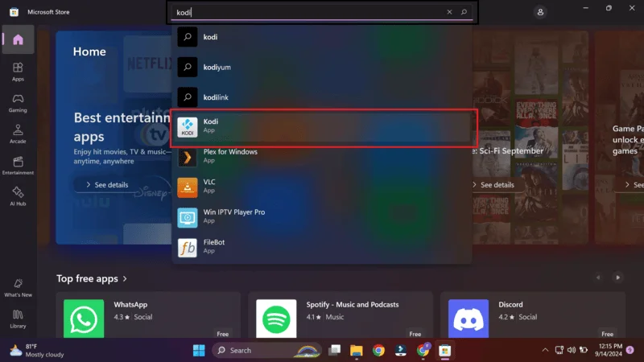This screenshot has width=644, height=362.
Task: Open the VLC app result
Action: 322,187
